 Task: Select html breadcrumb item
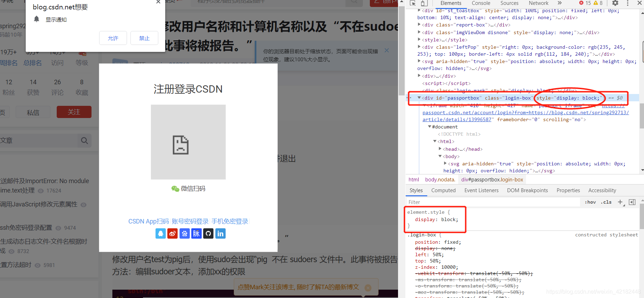point(414,180)
